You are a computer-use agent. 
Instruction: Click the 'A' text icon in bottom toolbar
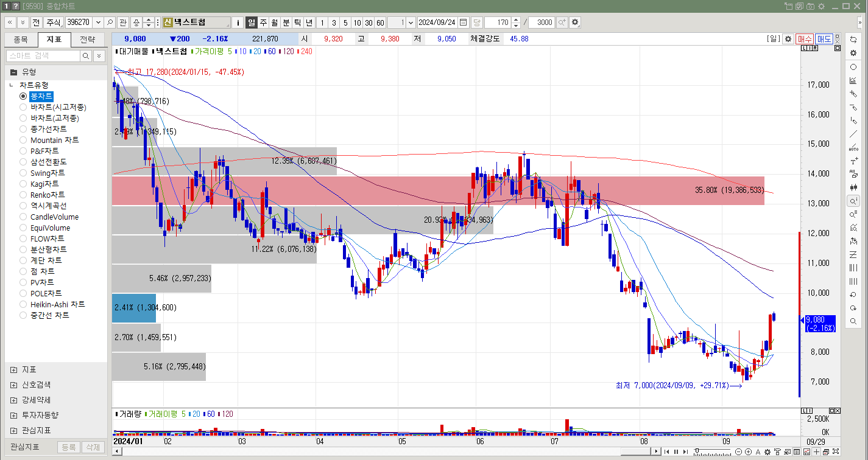click(x=758, y=451)
